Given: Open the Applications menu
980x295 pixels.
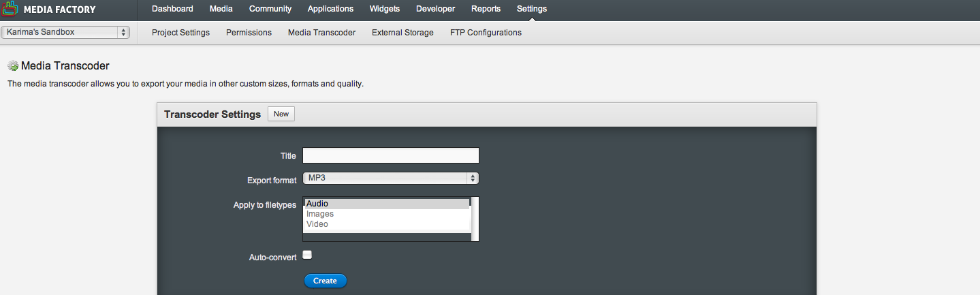Looking at the screenshot, I should click(330, 9).
